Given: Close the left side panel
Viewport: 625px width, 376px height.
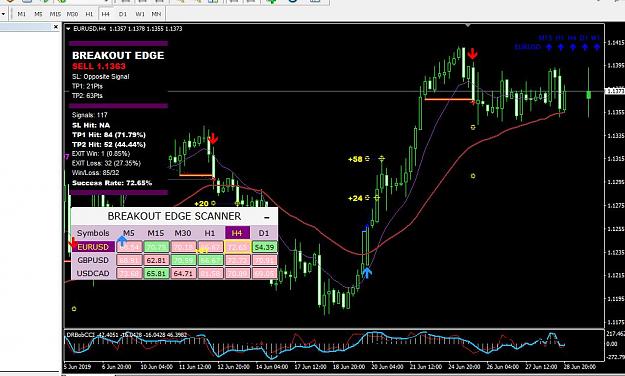Looking at the screenshot, I should 55,27.
